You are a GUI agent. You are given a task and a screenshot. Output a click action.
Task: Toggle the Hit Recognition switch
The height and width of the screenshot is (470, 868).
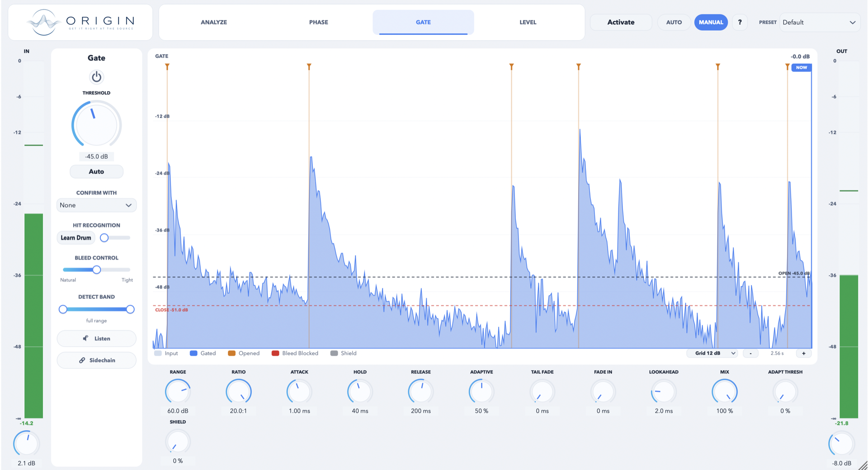[x=115, y=237]
